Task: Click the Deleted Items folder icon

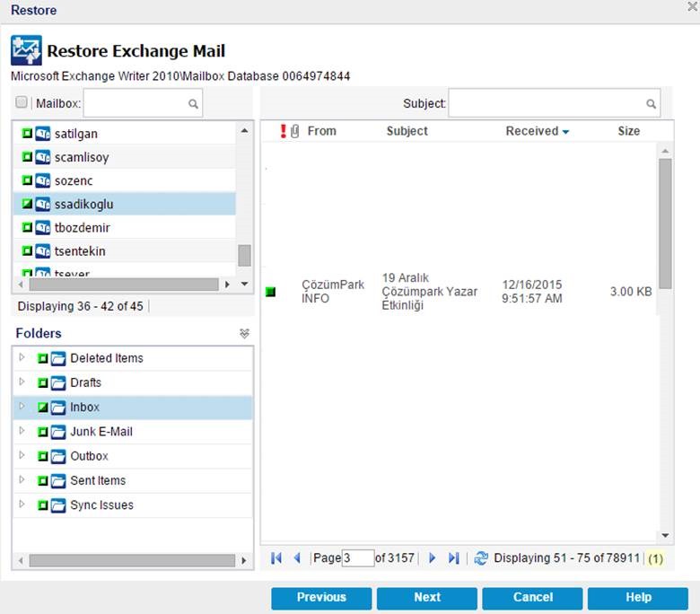Action: pyautogui.click(x=58, y=358)
